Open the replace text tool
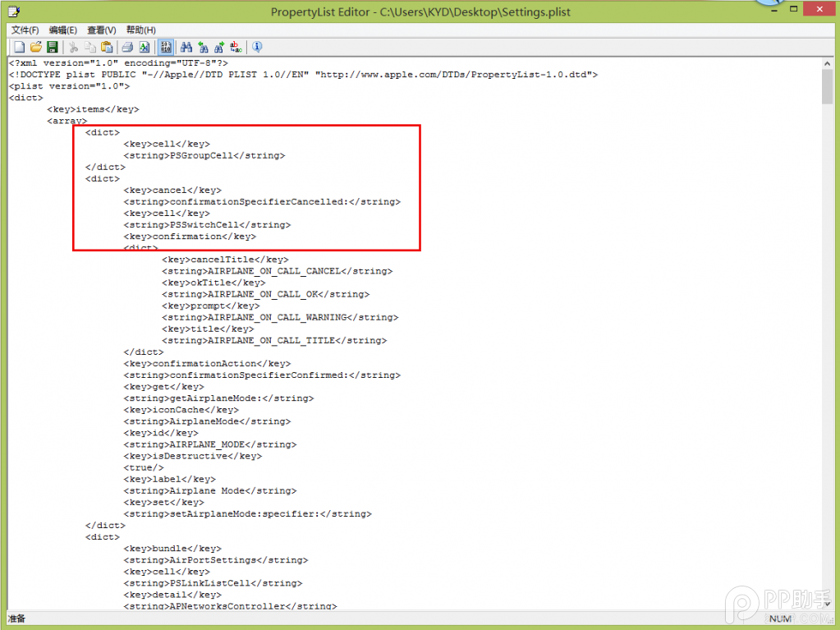 coord(236,48)
